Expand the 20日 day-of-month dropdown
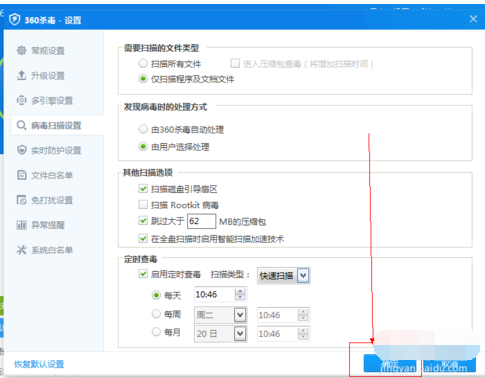The width and height of the screenshot is (485, 378). [x=240, y=333]
